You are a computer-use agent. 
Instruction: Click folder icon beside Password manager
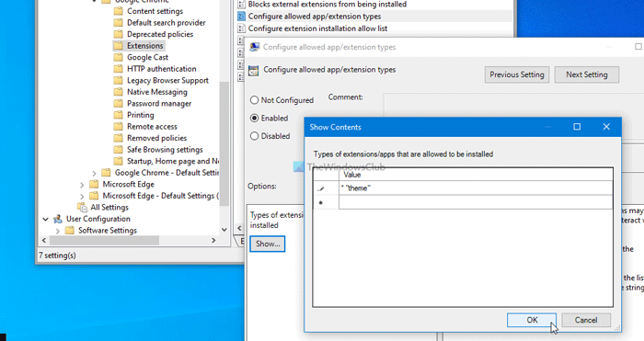coord(119,103)
